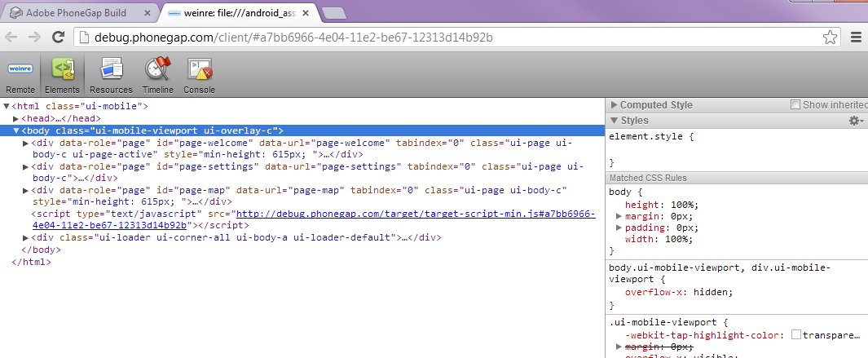Select the body class ui-mobile-viewport row
868x358 pixels.
pos(302,130)
